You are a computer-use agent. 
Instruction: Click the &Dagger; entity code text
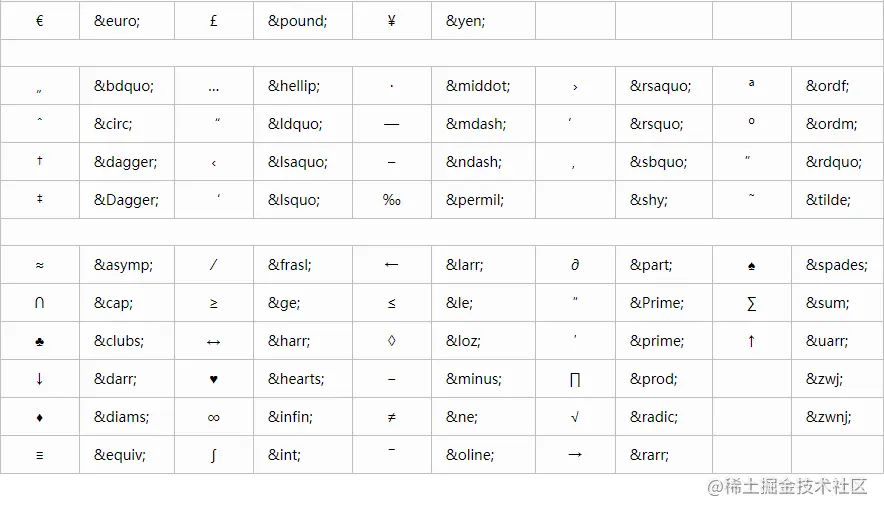click(x=126, y=200)
